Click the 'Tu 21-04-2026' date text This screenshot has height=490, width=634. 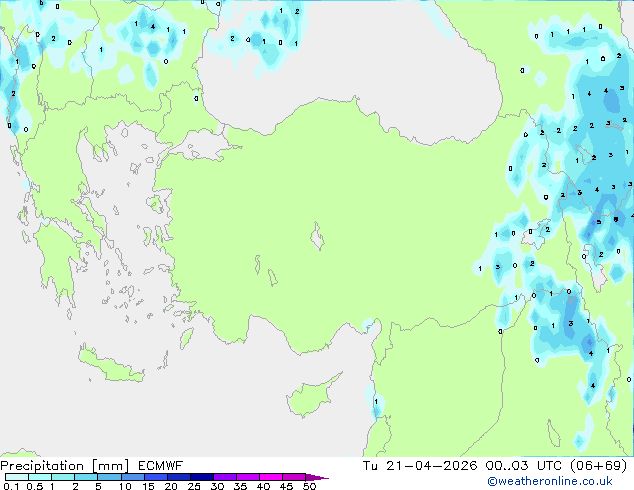pos(420,466)
